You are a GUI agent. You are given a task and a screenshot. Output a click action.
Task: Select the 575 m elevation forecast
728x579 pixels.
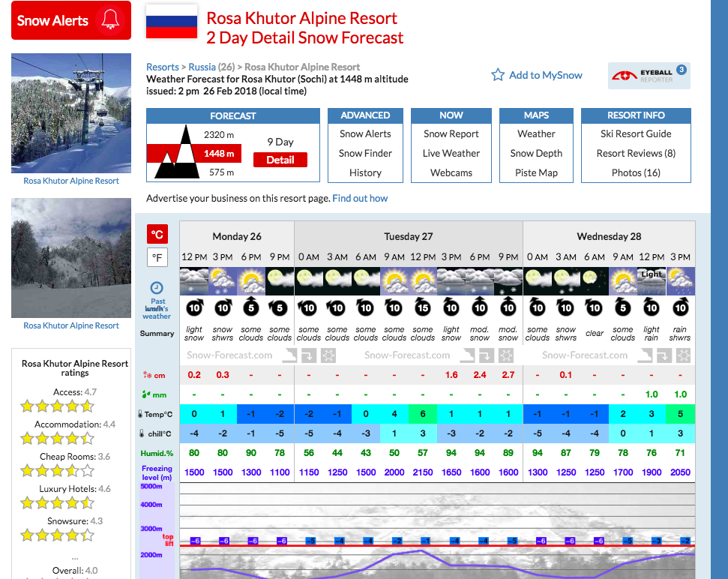[x=221, y=172]
